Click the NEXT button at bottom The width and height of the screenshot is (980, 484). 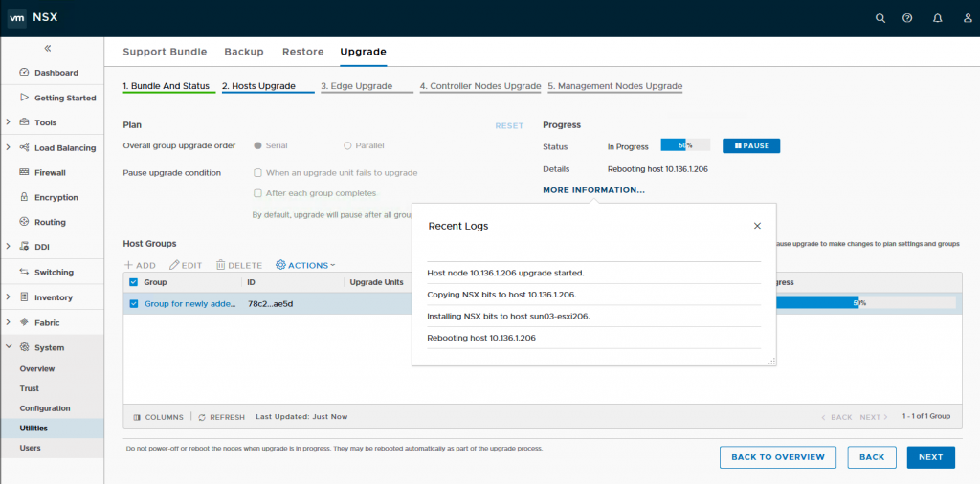930,457
